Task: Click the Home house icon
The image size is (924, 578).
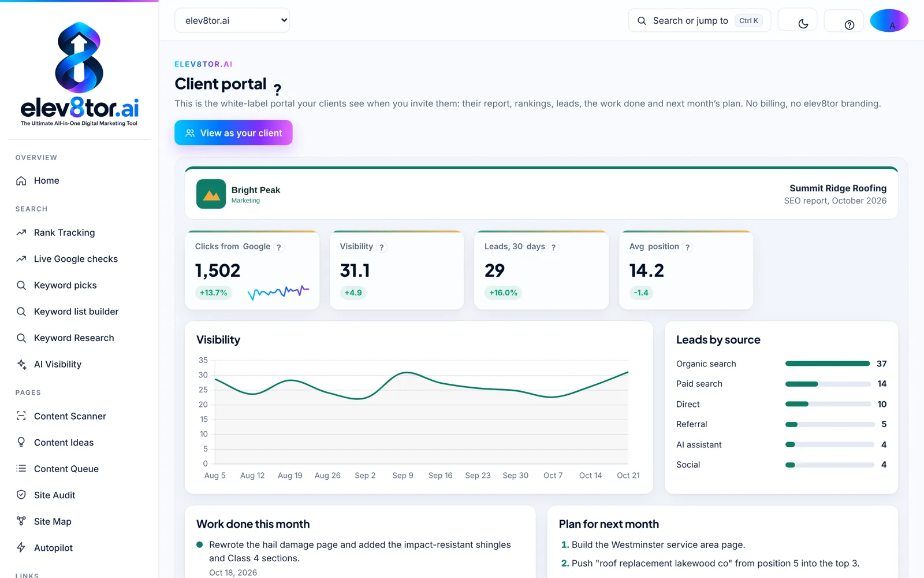Action: click(x=21, y=181)
